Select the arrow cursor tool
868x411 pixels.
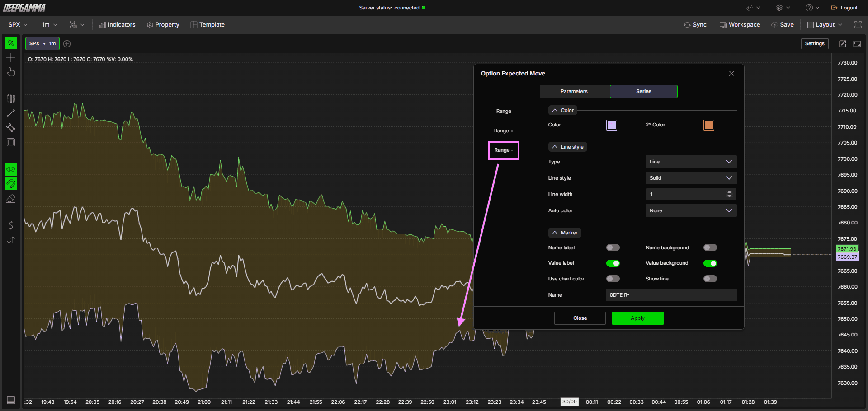click(11, 43)
